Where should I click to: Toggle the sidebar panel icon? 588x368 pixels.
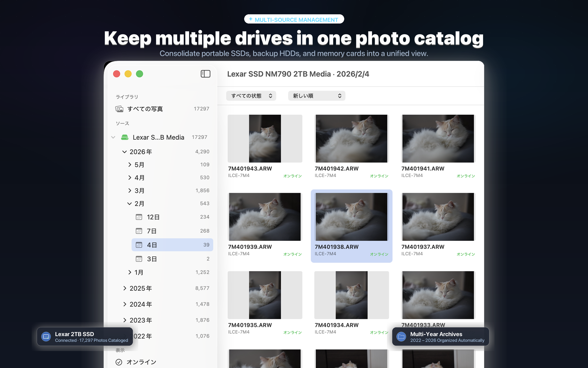coord(205,74)
